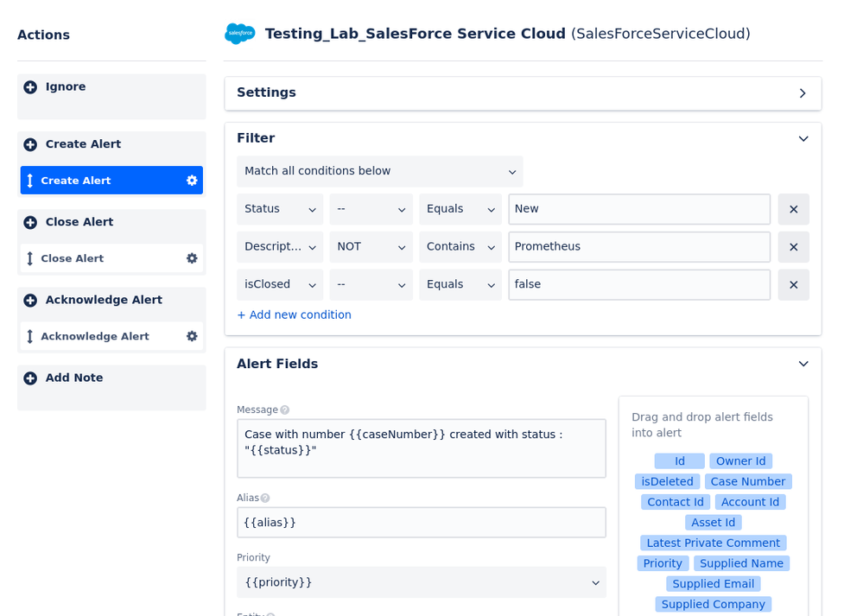This screenshot has width=863, height=616.
Task: Open Match all conditions below dropdown
Action: click(x=380, y=171)
